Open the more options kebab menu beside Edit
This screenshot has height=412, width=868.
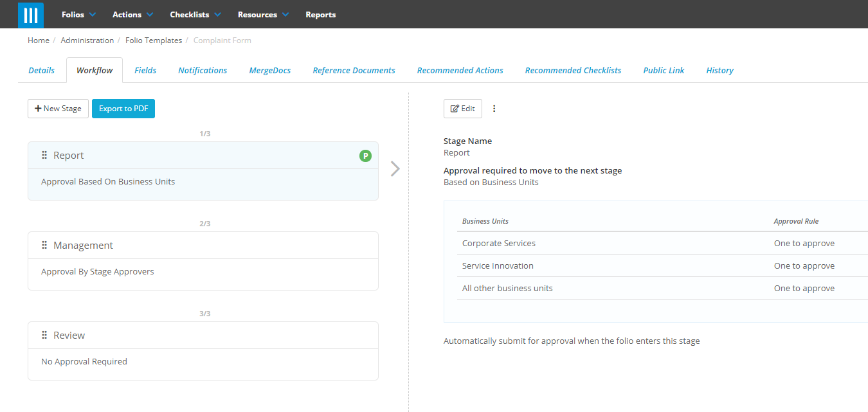coord(494,108)
